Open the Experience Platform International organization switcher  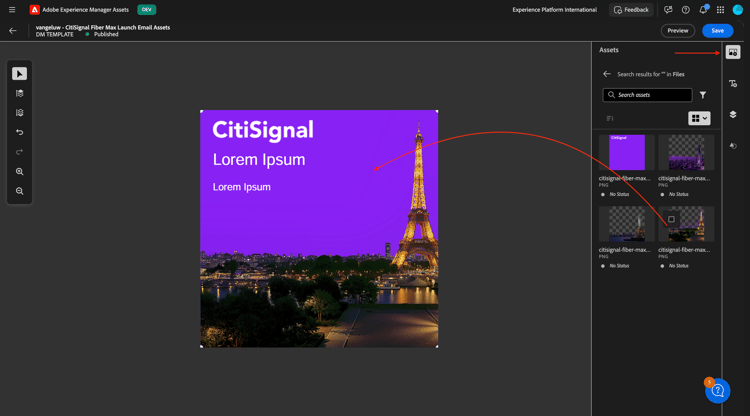click(x=554, y=10)
